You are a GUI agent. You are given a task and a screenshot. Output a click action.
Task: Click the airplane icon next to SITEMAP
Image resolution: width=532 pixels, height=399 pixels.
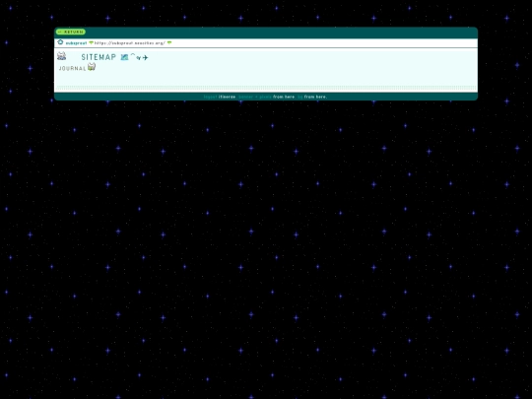click(x=145, y=58)
